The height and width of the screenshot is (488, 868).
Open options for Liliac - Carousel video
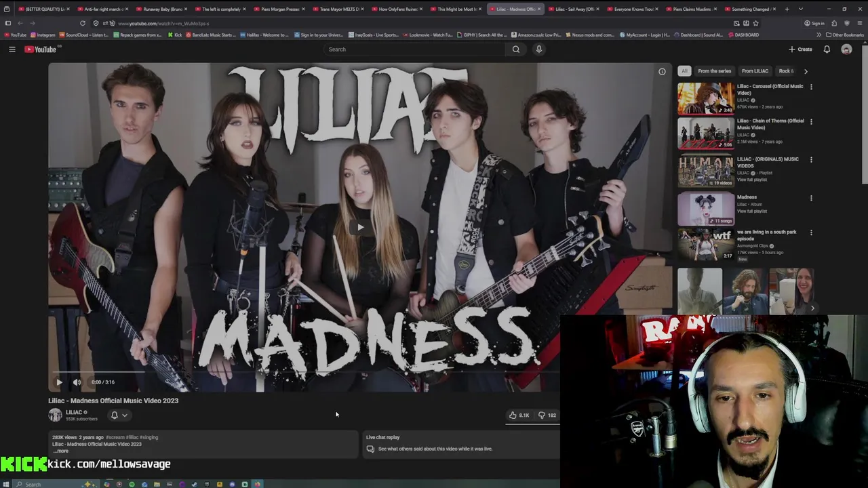coord(811,87)
